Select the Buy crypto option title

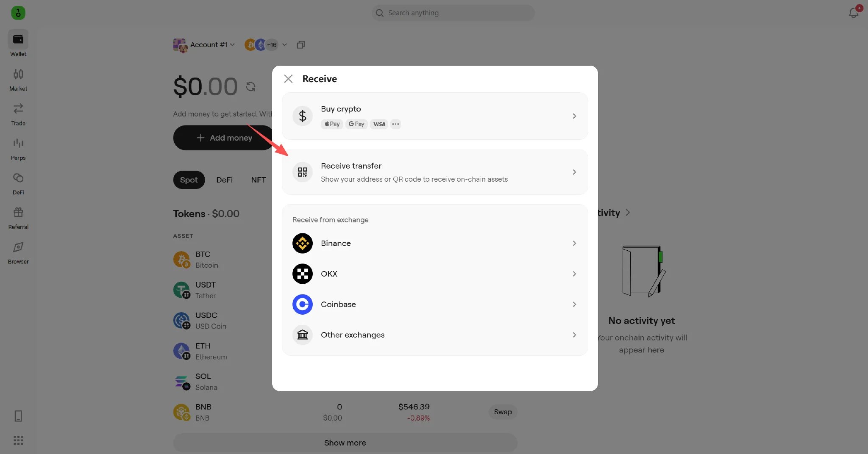coord(341,109)
